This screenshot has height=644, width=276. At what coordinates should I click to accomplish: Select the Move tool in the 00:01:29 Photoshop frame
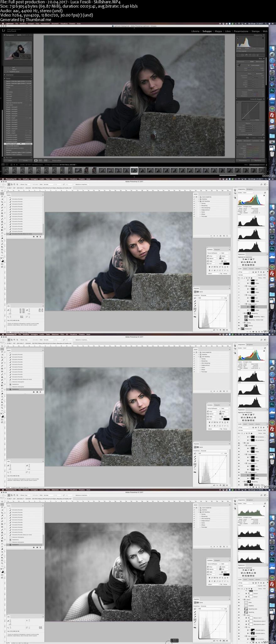[2, 191]
